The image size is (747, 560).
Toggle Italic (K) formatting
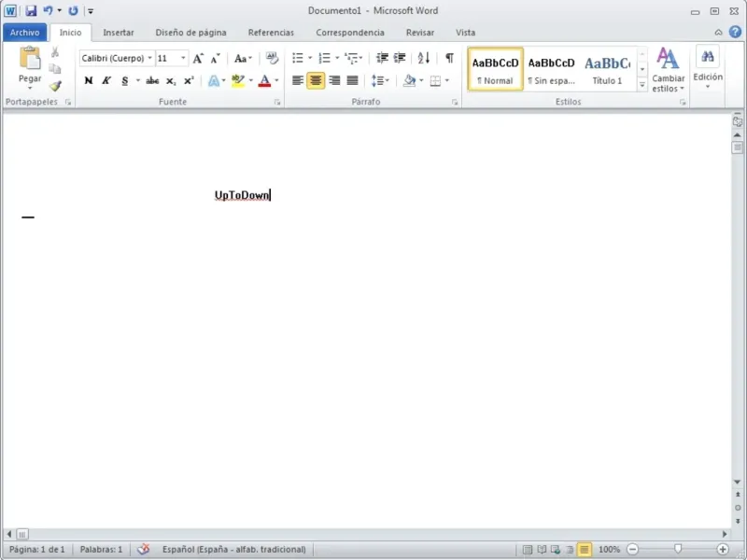click(x=106, y=80)
